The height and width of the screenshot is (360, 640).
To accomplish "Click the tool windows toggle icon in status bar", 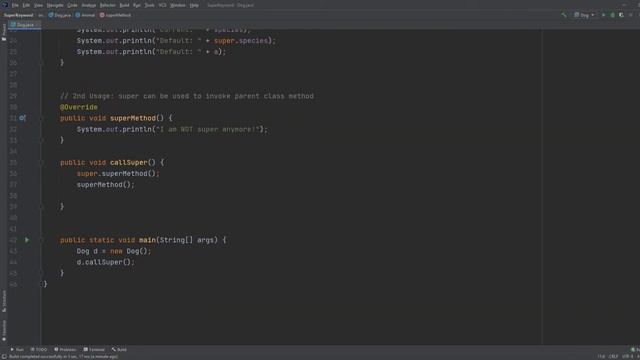I will (x=4, y=356).
